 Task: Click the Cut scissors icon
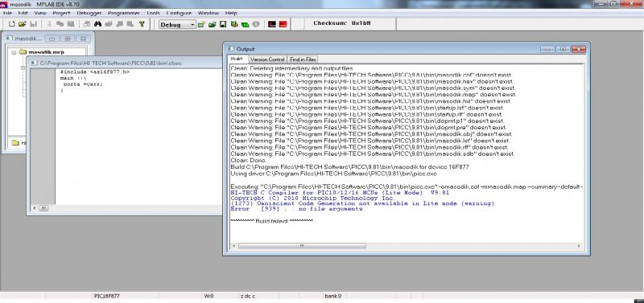pyautogui.click(x=49, y=24)
